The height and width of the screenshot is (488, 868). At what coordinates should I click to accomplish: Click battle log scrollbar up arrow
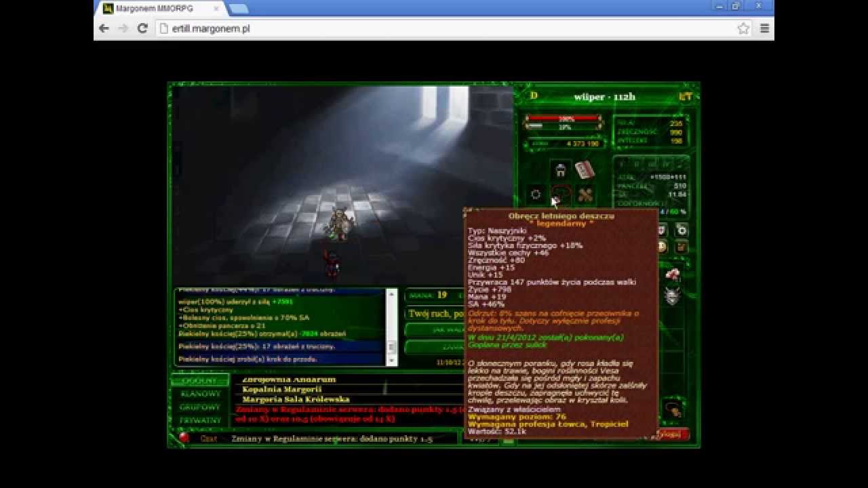[391, 293]
